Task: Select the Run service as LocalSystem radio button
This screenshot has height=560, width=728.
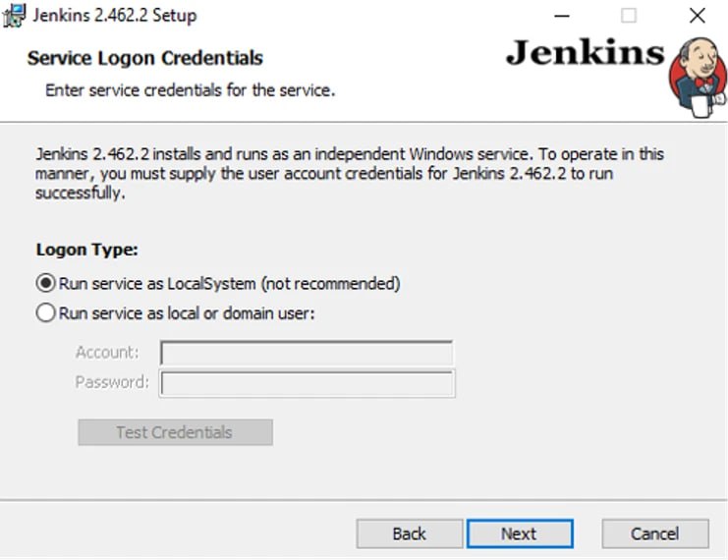Action: (45, 283)
